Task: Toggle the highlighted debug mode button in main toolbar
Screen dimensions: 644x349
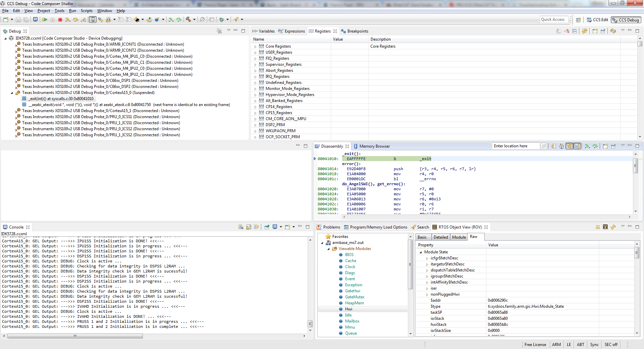Action: click(93, 20)
